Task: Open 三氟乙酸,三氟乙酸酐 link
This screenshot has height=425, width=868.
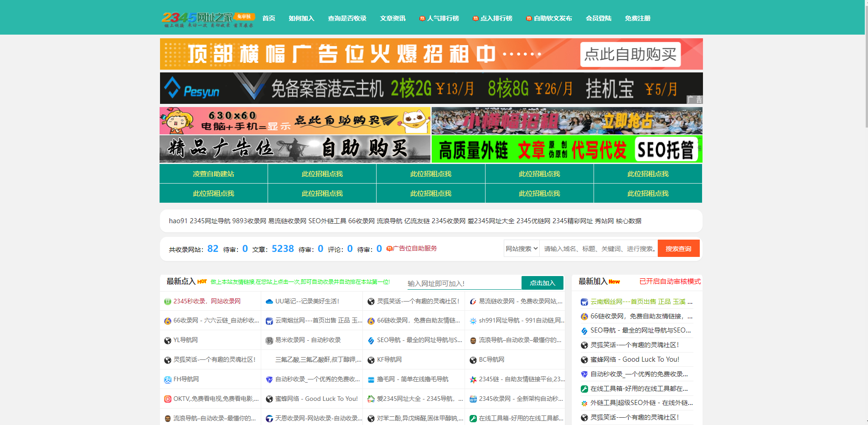Action: point(318,360)
